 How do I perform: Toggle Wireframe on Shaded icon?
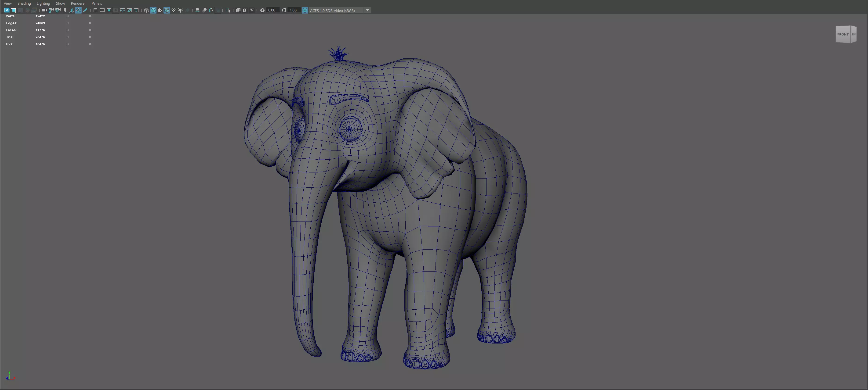click(167, 11)
